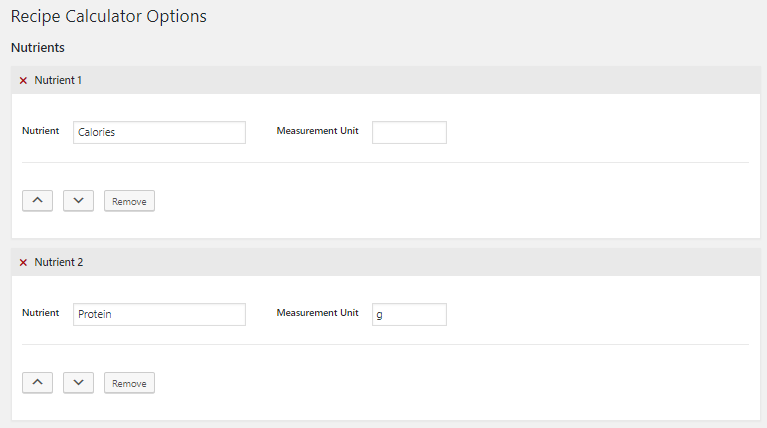Click the Measurement Unit label in Nutrient 2

[317, 313]
